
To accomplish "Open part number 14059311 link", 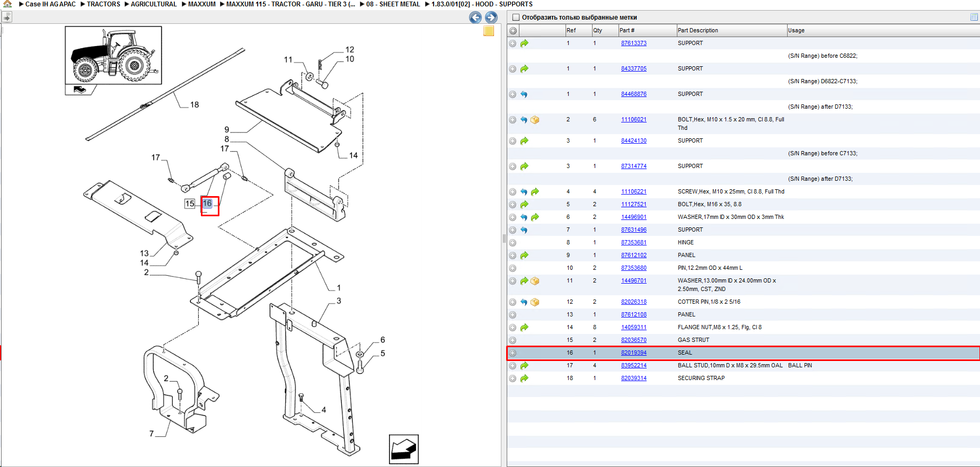I will coord(634,328).
